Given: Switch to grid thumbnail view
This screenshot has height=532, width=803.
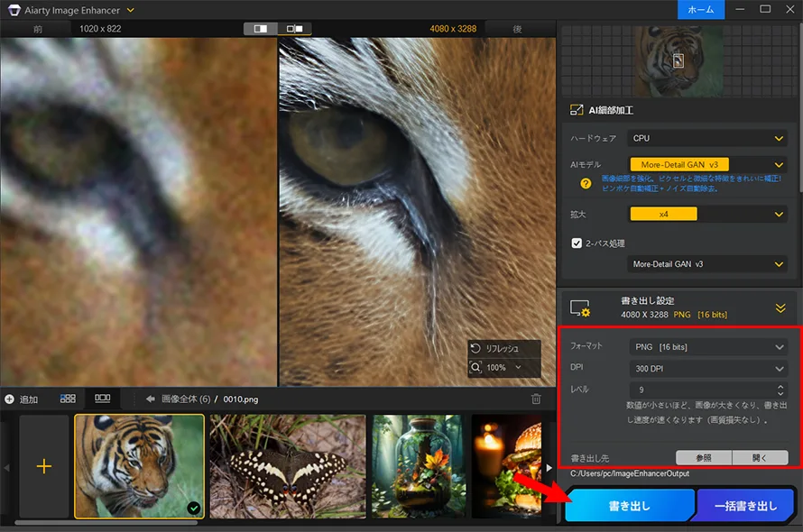Looking at the screenshot, I should click(x=68, y=399).
